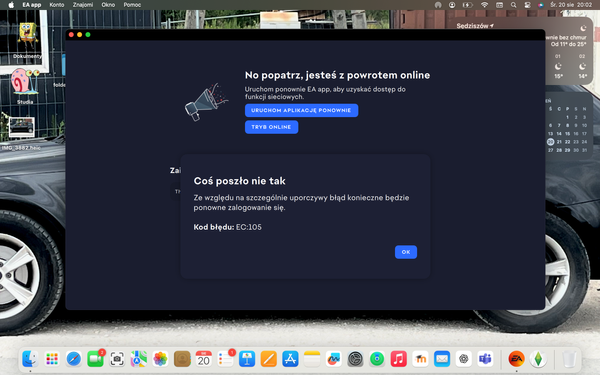Viewport: 600px width, 375px height.
Task: Open the Trash in the dock
Action: point(569,359)
